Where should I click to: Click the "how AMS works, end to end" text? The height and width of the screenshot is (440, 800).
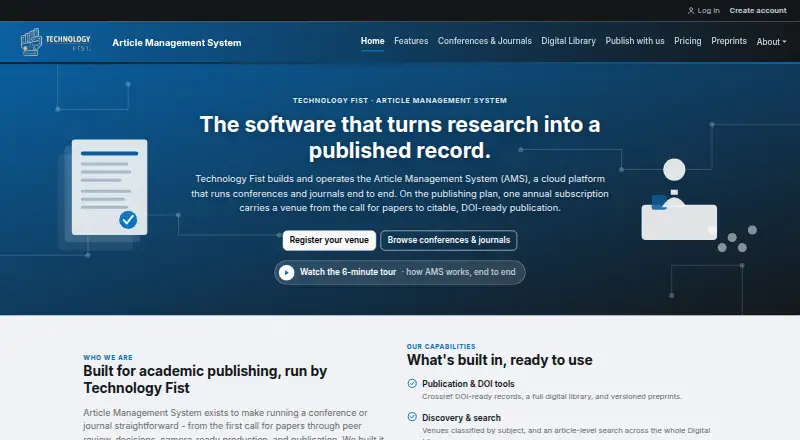[461, 272]
